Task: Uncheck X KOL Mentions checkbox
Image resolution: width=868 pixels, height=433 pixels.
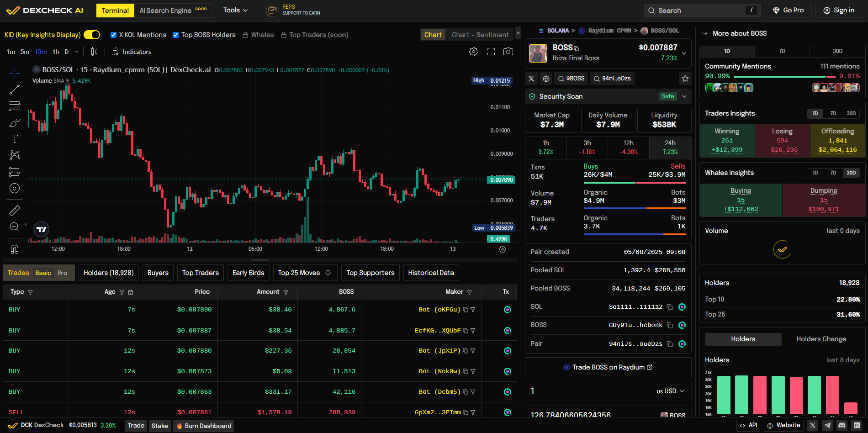Action: pyautogui.click(x=114, y=35)
